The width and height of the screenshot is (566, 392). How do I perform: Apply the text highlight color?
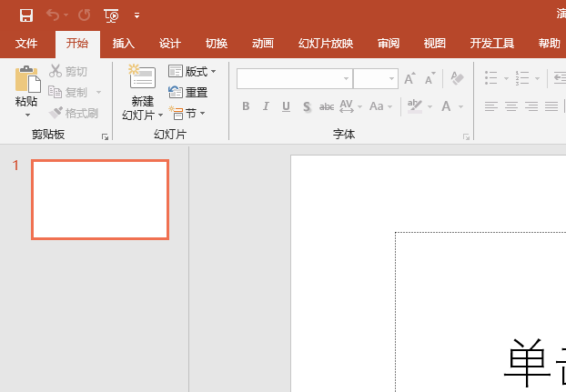(415, 106)
